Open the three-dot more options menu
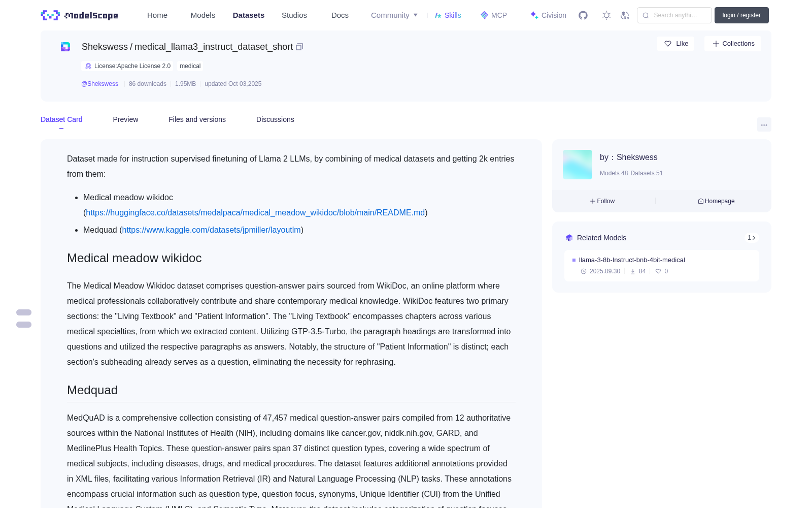 pyautogui.click(x=764, y=124)
